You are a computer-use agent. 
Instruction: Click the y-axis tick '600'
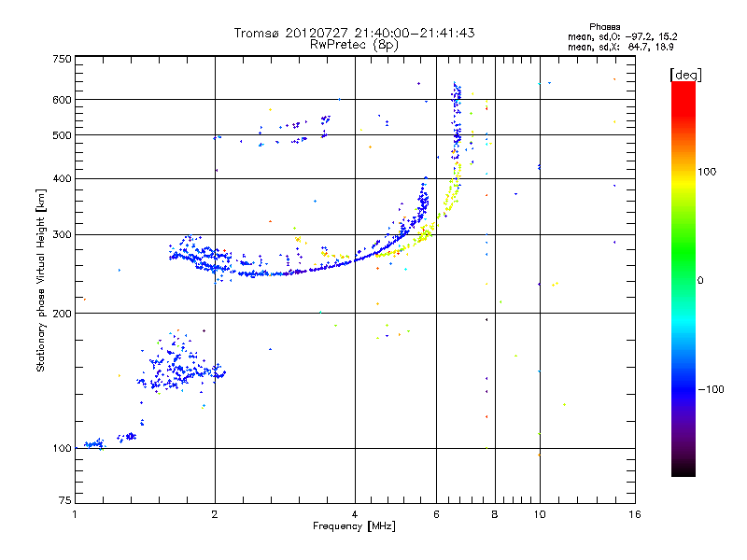coord(62,100)
